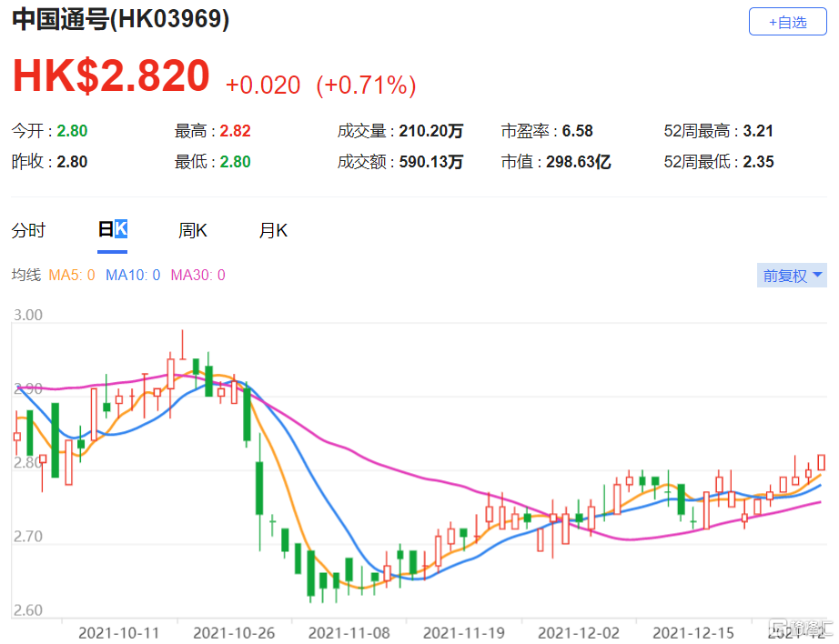Click the 2.70 price axis label
Image resolution: width=839 pixels, height=644 pixels.
pos(28,537)
